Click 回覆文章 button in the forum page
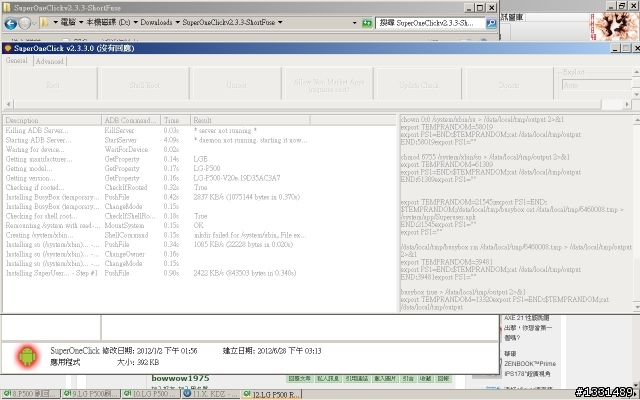640x400 pixels. pos(299,378)
